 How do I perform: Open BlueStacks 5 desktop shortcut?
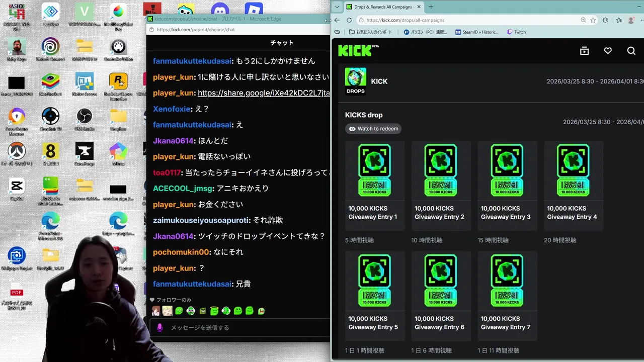(50, 84)
